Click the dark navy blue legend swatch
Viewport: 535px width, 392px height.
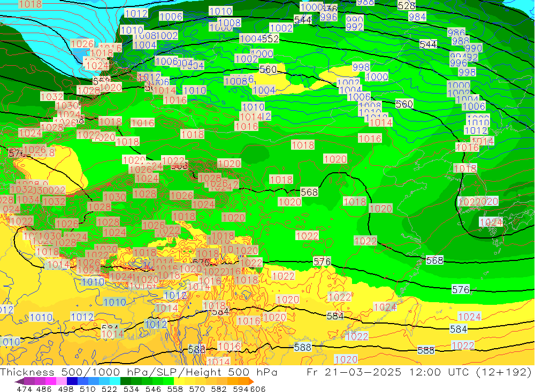point(72,381)
